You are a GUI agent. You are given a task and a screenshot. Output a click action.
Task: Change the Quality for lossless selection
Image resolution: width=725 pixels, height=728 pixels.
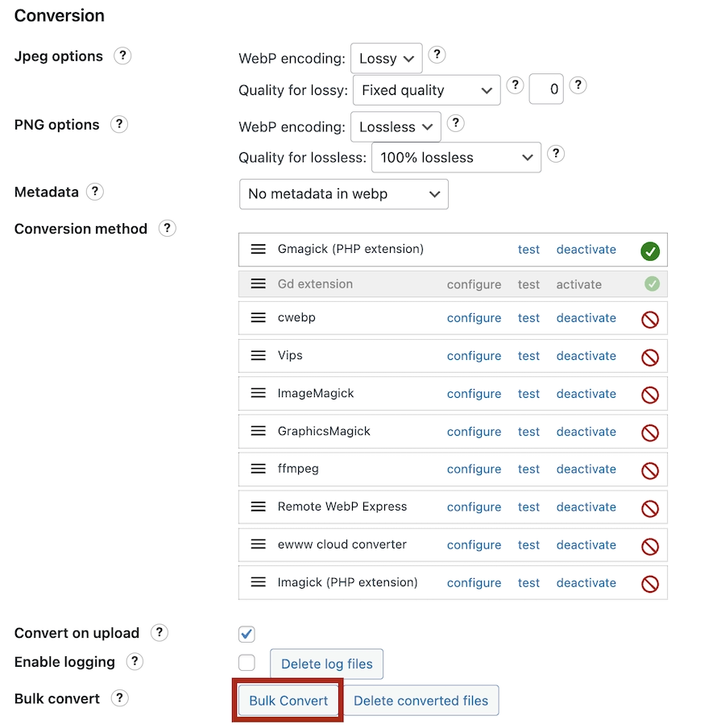(x=456, y=157)
